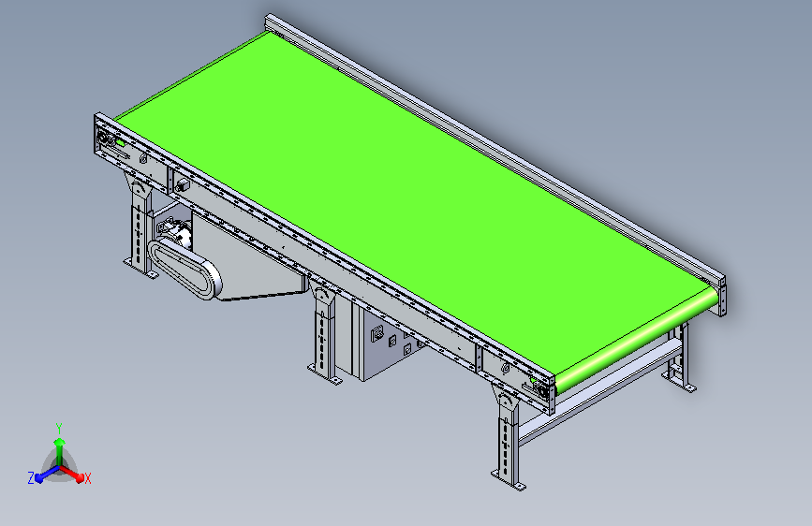
Task: Select the front support leg at the right end
Action: point(507,437)
